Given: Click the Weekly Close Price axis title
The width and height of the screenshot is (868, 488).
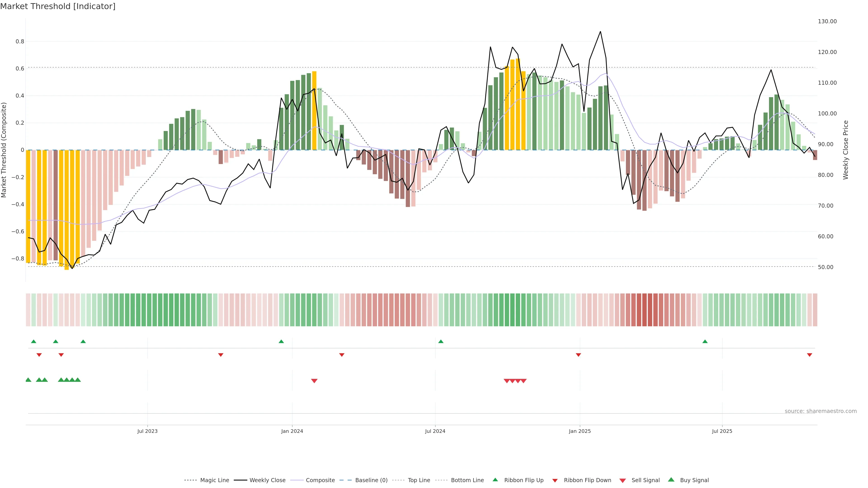Looking at the screenshot, I should click(x=845, y=150).
